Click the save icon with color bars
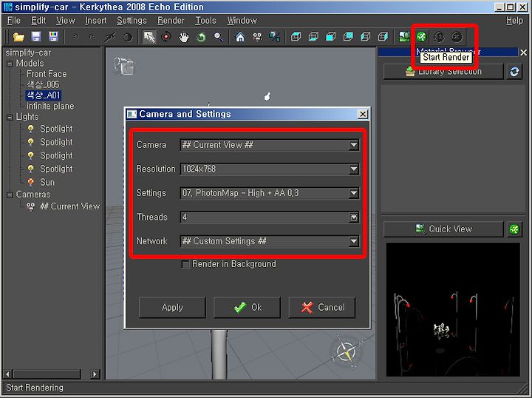This screenshot has width=532, height=398. pos(53,37)
